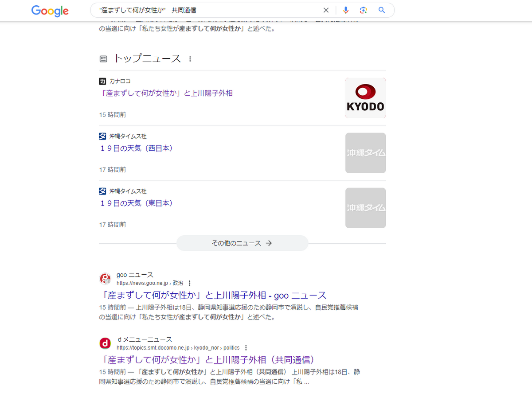
Task: Click the goo ニュース favicon
Action: click(x=105, y=278)
